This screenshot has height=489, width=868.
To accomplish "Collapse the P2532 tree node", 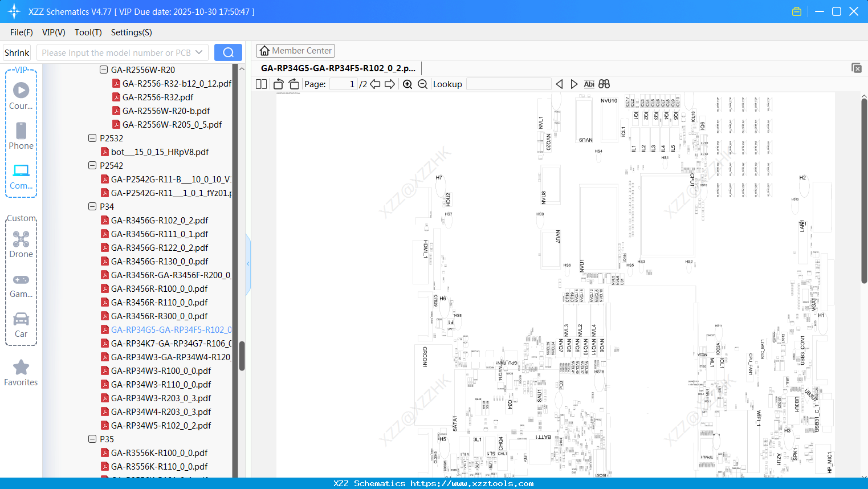I will 92,138.
